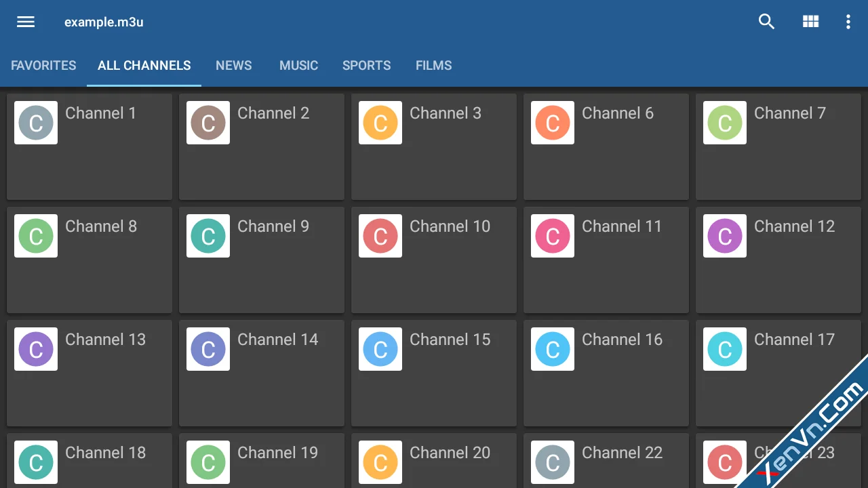Tap the Channel 18 label
The image size is (868, 488).
coord(106,453)
